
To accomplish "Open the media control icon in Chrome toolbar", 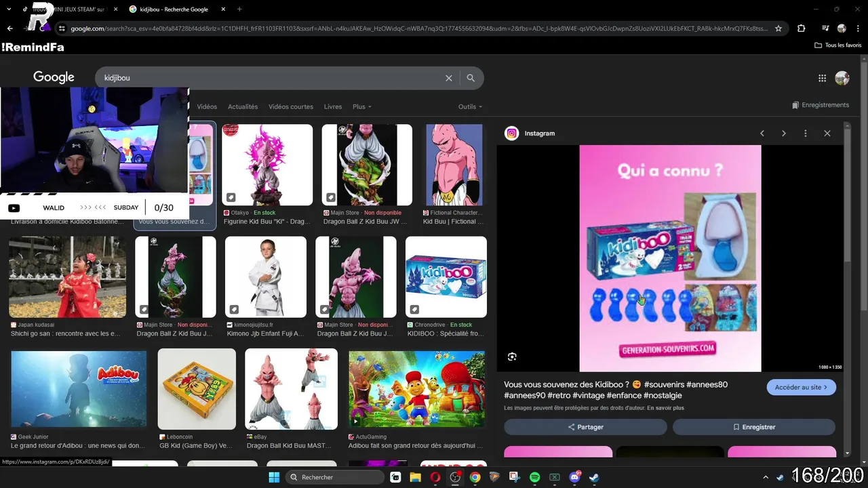I will 825,28.
